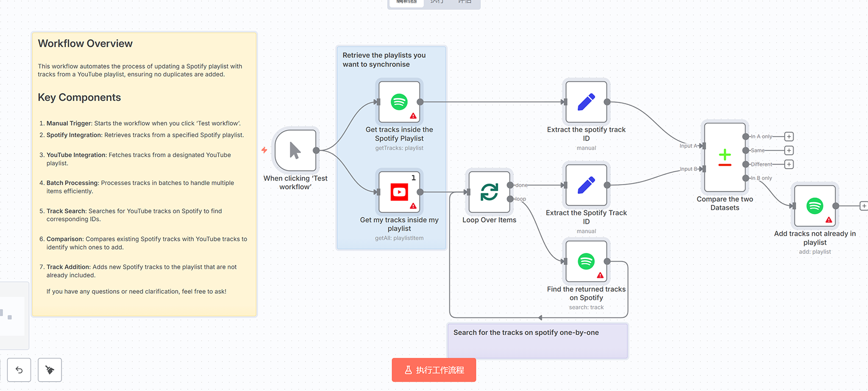Viewport: 868px width, 391px height.
Task: Click the 'Add tracks not already in playlist' node
Action: (815, 206)
